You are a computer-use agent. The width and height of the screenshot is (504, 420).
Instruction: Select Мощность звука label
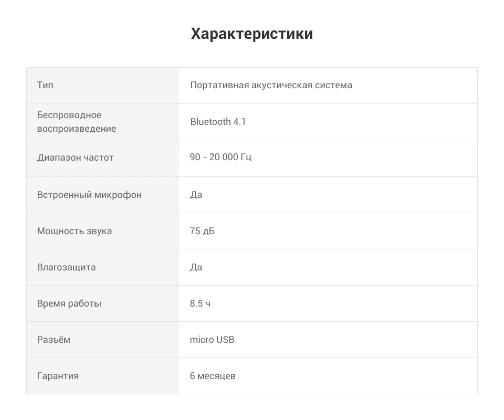(x=74, y=231)
